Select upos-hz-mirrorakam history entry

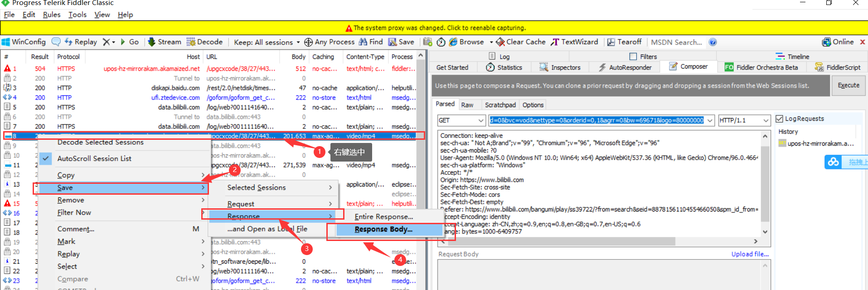816,143
